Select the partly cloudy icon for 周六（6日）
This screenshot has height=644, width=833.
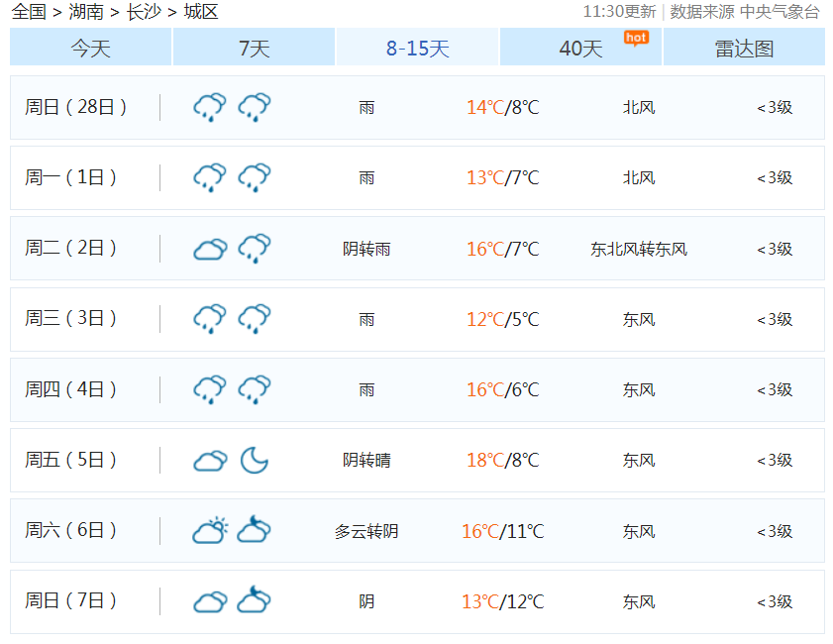209,529
